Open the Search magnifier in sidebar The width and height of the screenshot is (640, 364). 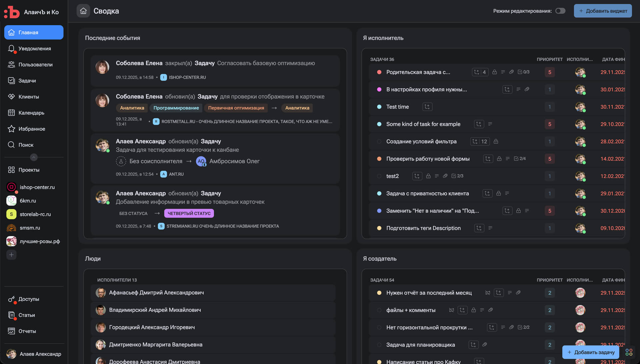click(11, 145)
